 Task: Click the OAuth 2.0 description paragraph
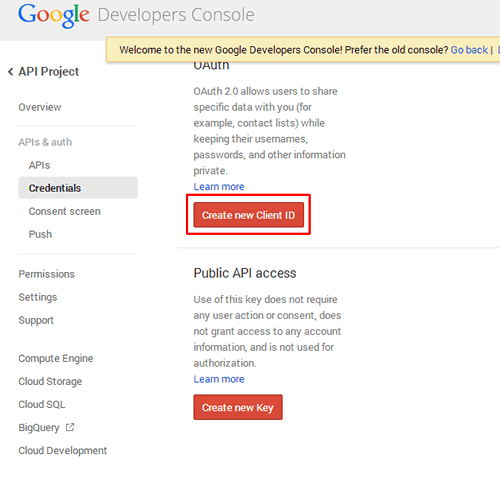(x=269, y=131)
